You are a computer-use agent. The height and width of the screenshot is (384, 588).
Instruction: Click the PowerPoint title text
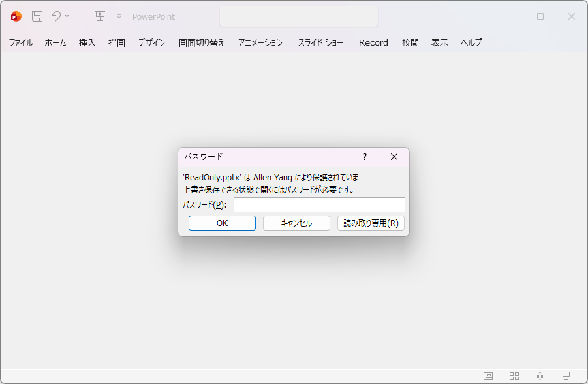(153, 16)
